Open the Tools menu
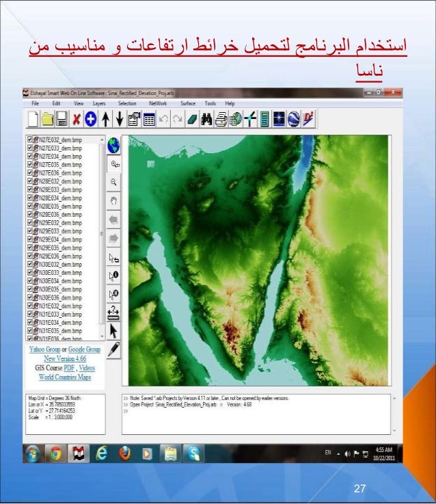Screen dimensions: 436x504 pos(210,103)
